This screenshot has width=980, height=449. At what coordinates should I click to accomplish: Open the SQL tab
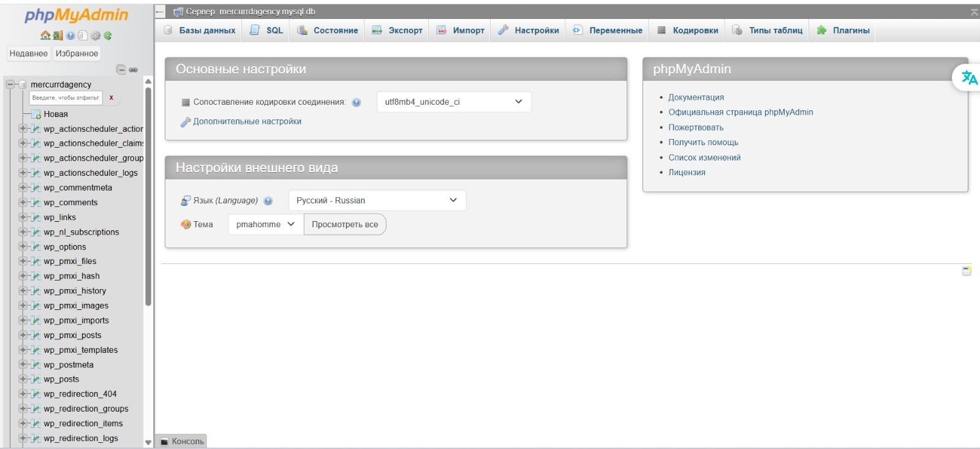tap(266, 30)
